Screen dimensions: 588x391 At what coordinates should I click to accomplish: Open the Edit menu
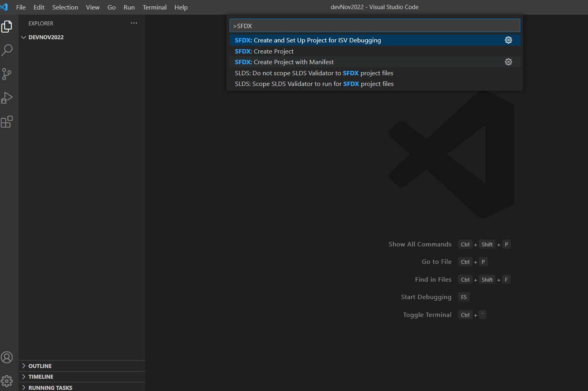pos(39,7)
